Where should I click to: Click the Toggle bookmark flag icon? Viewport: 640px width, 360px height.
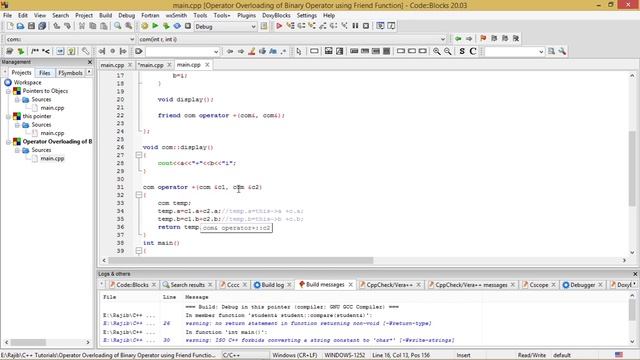[x=483, y=38]
